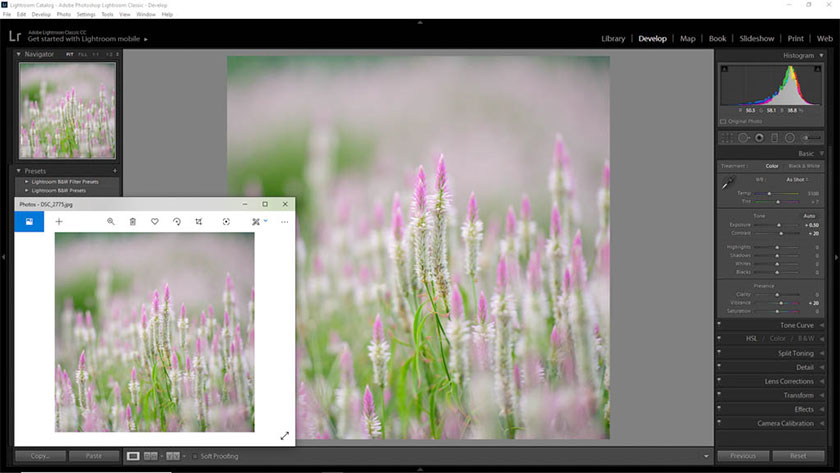
Task: Select the Adjustment Brush tool
Action: tap(811, 138)
